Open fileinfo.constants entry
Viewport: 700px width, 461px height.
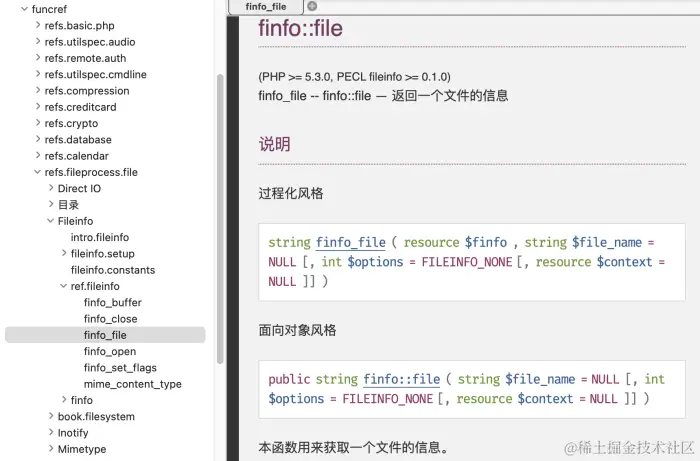[113, 270]
